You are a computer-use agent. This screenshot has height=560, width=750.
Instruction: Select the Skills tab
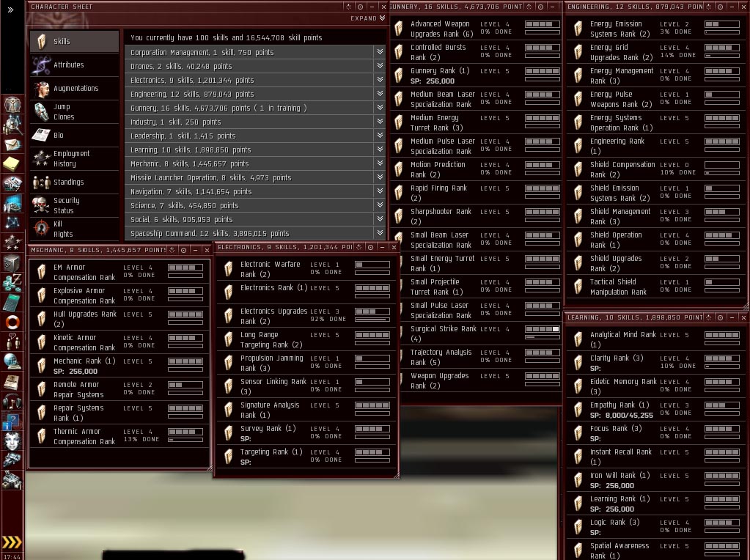pyautogui.click(x=74, y=41)
